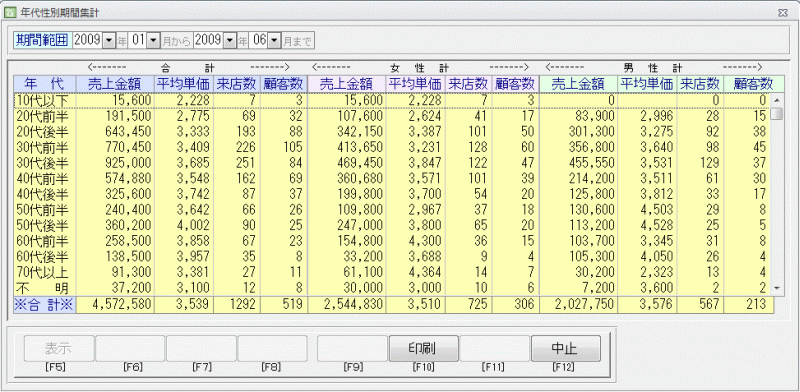This screenshot has width=800, height=392.
Task: Click the table scrollbar up arrow
Action: [777, 100]
